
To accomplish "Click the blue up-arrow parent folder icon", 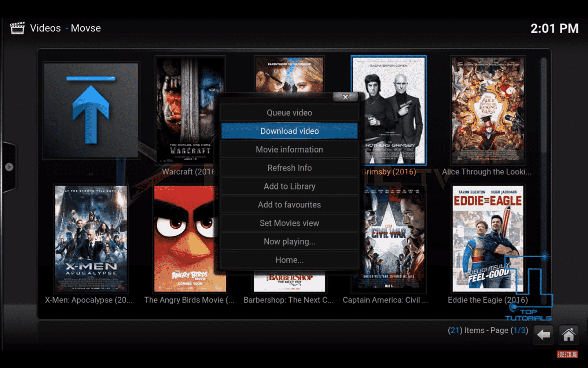I will tap(91, 110).
